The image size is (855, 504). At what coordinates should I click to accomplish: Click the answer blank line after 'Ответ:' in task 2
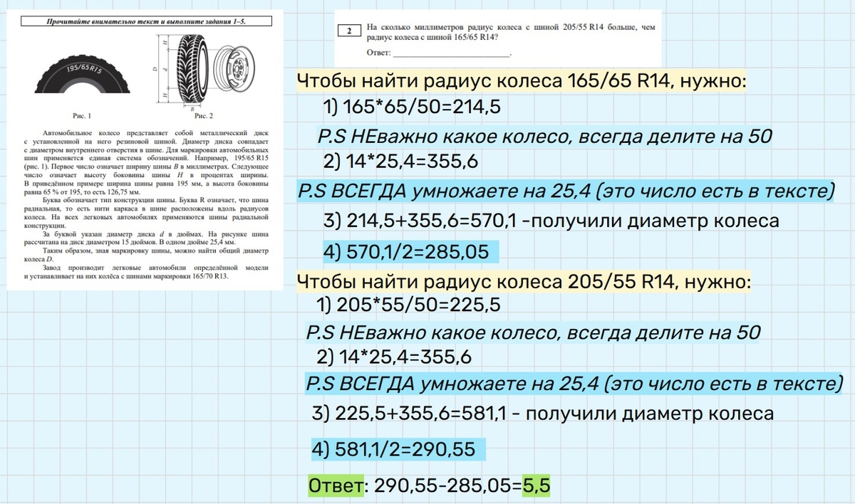[x=452, y=53]
